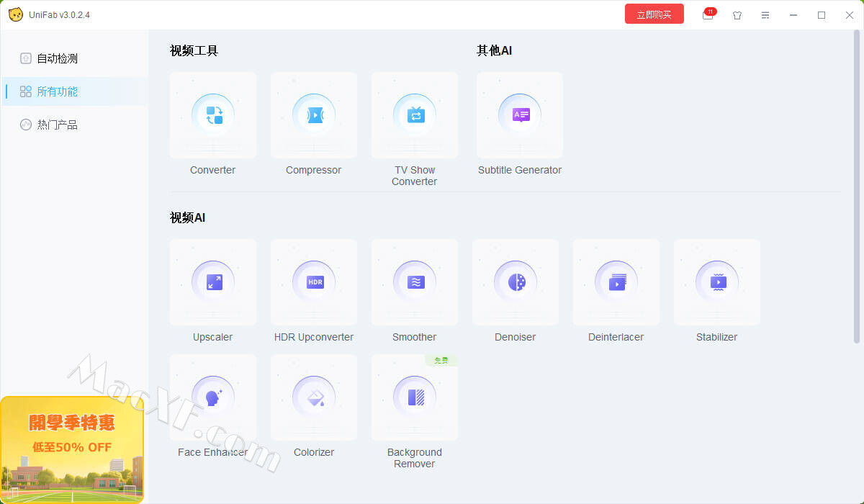
Task: Click the skin/theme shirt icon
Action: click(737, 15)
